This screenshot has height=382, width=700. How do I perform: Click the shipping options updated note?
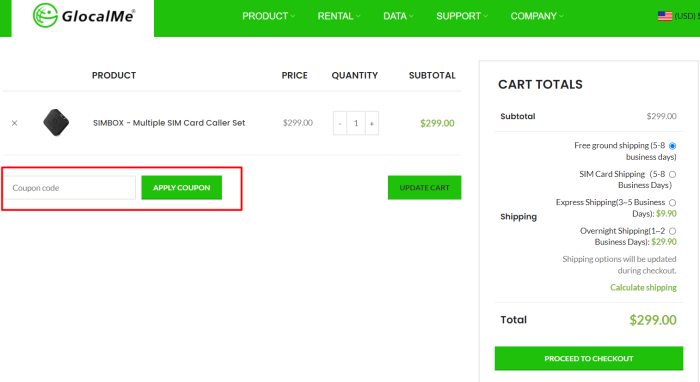[x=619, y=265]
